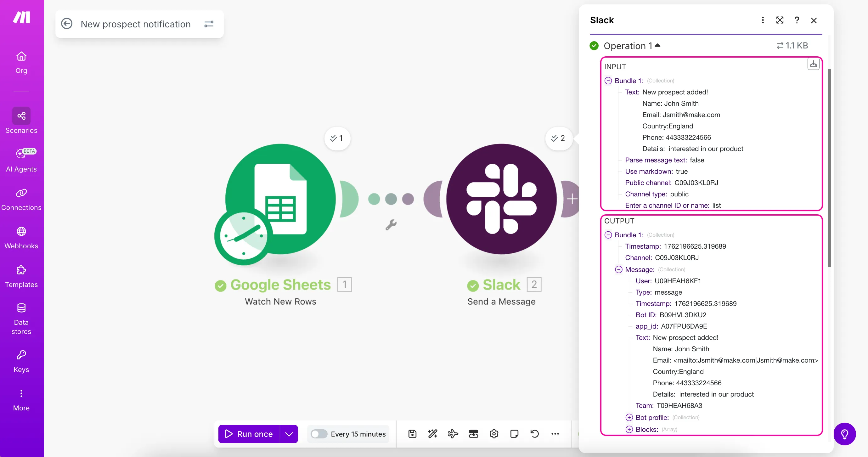The width and height of the screenshot is (868, 457).
Task: Expand the Blocks array
Action: point(629,429)
